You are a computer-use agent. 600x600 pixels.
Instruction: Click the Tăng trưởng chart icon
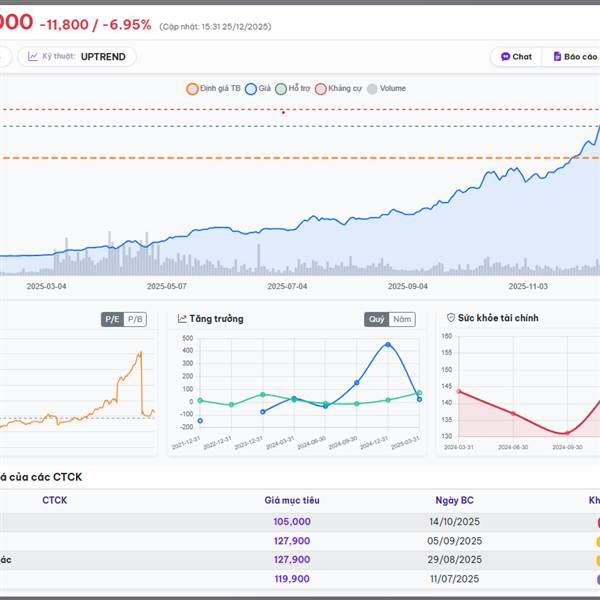pyautogui.click(x=183, y=319)
